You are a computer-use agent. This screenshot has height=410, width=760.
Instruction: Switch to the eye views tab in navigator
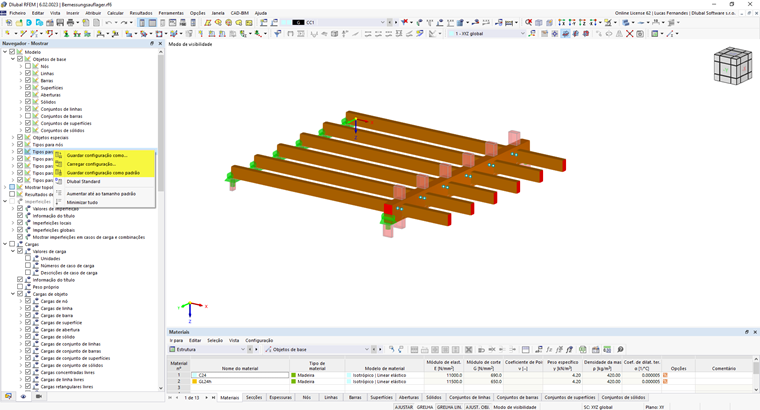point(23,396)
